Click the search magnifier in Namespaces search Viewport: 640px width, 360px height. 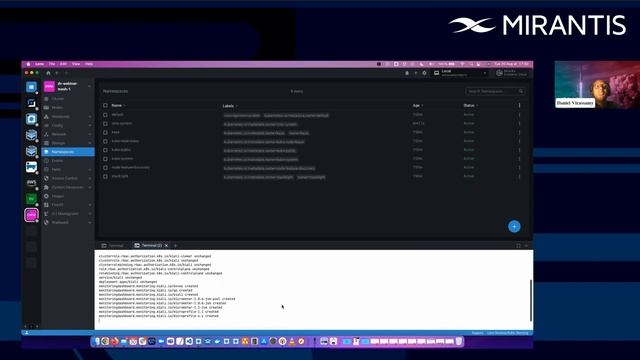(521, 91)
